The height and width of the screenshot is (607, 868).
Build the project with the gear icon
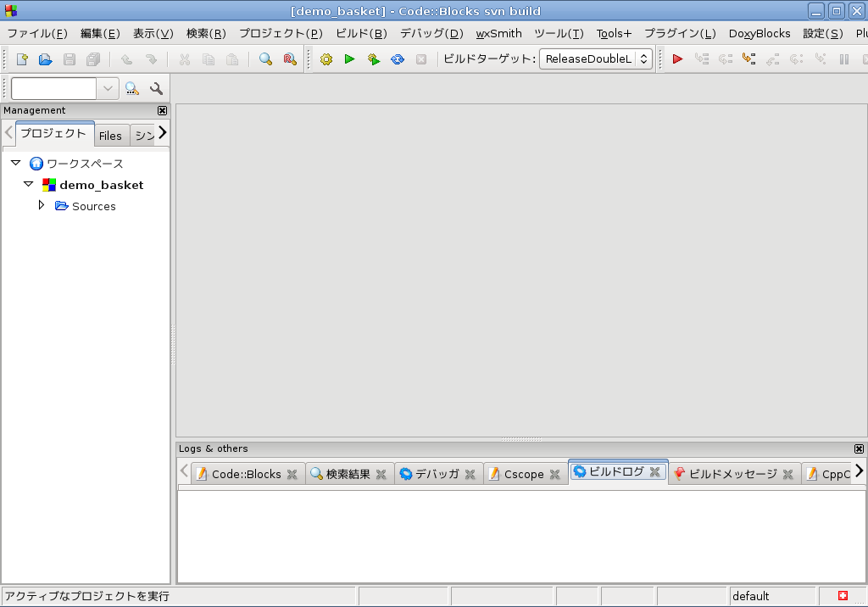326,58
